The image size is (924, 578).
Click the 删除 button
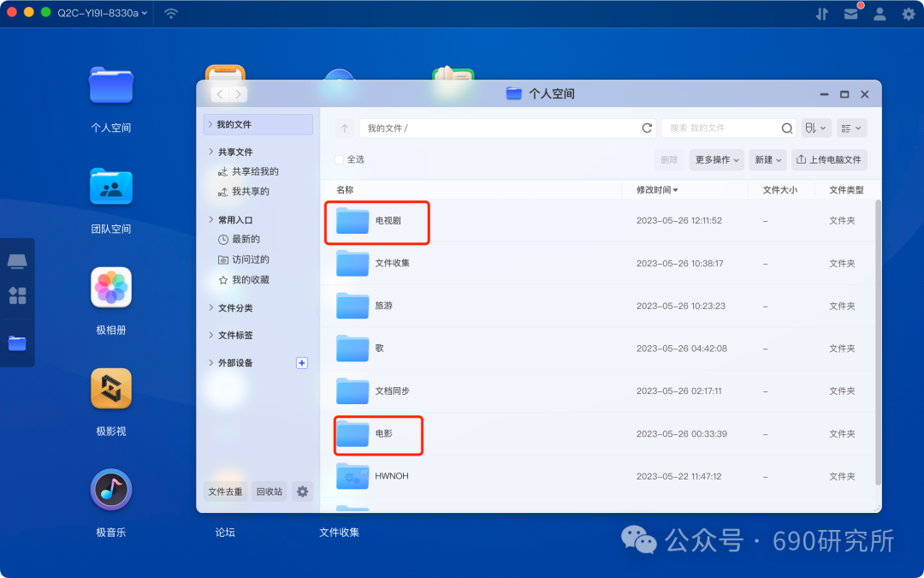pyautogui.click(x=669, y=160)
